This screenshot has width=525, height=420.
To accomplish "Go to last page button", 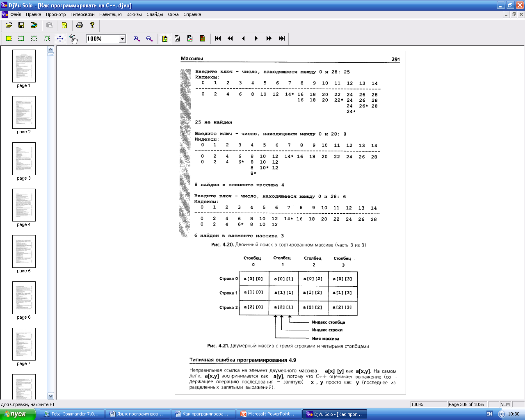I will click(281, 39).
